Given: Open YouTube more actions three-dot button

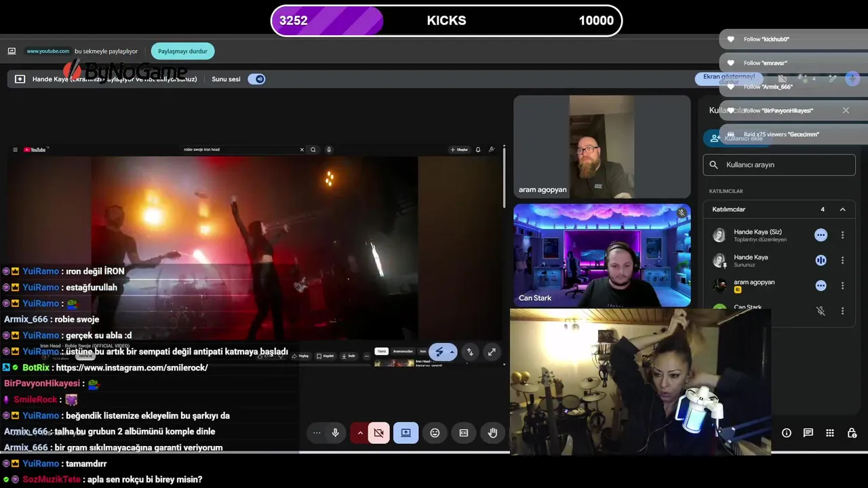Looking at the screenshot, I should click(367, 356).
